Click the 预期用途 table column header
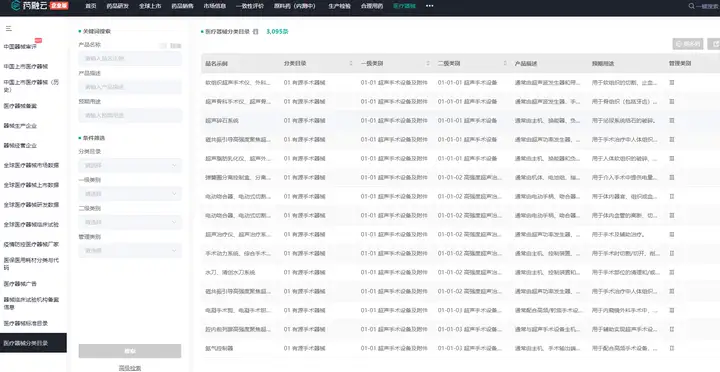The width and height of the screenshot is (720, 372). coord(603,63)
